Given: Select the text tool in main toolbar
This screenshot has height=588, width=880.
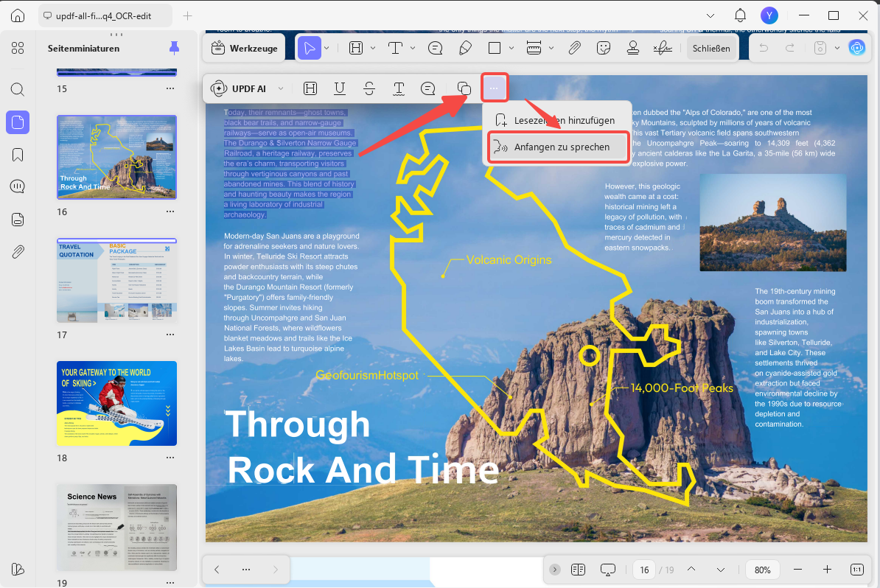Looking at the screenshot, I should (x=395, y=48).
